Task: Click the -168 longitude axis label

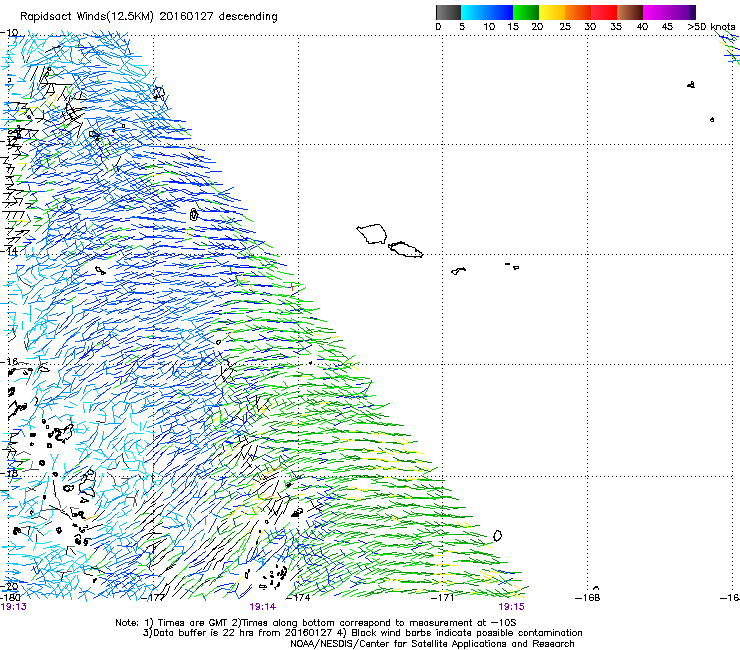Action: [x=588, y=598]
